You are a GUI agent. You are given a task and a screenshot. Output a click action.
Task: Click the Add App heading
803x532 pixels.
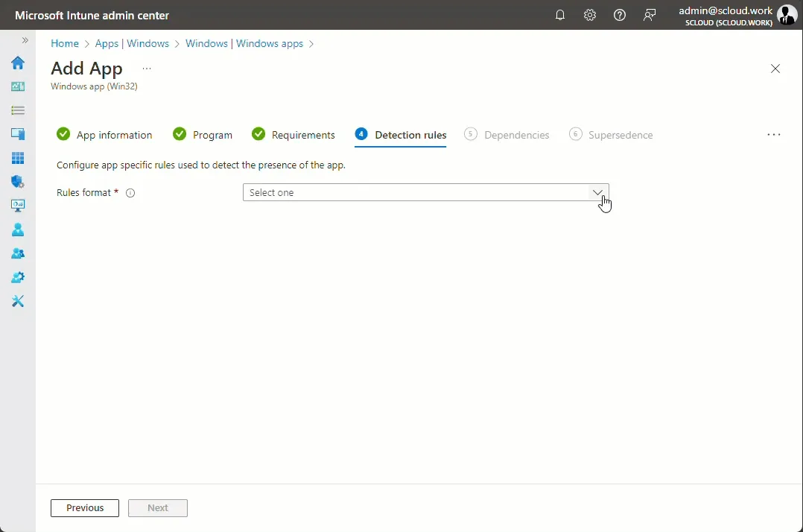click(x=86, y=68)
